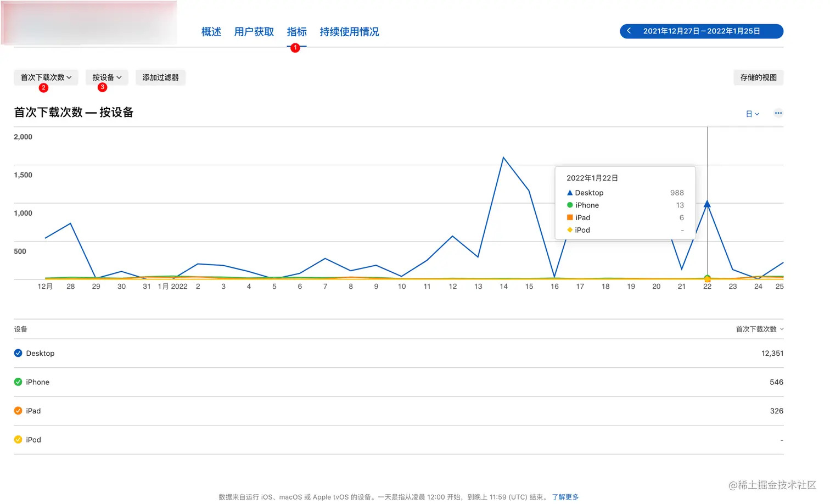Click the iPhone value 13 in tooltip
This screenshot has width=830, height=504.
point(680,205)
